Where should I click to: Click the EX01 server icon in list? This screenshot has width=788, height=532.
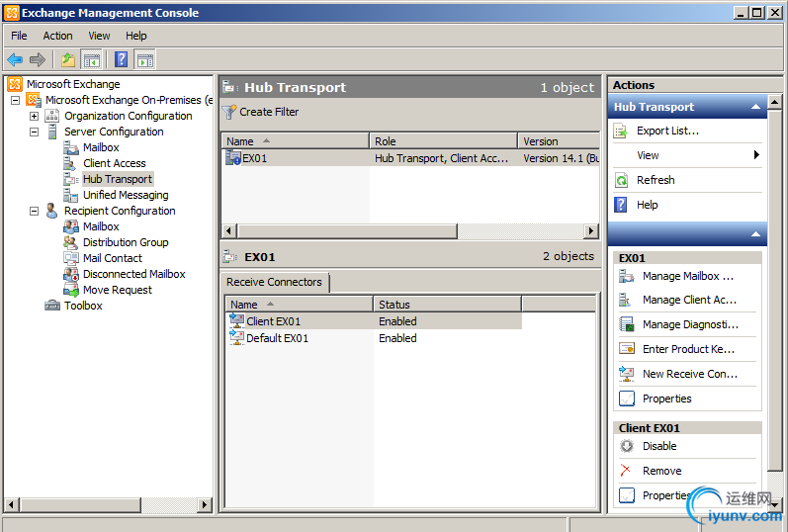233,158
